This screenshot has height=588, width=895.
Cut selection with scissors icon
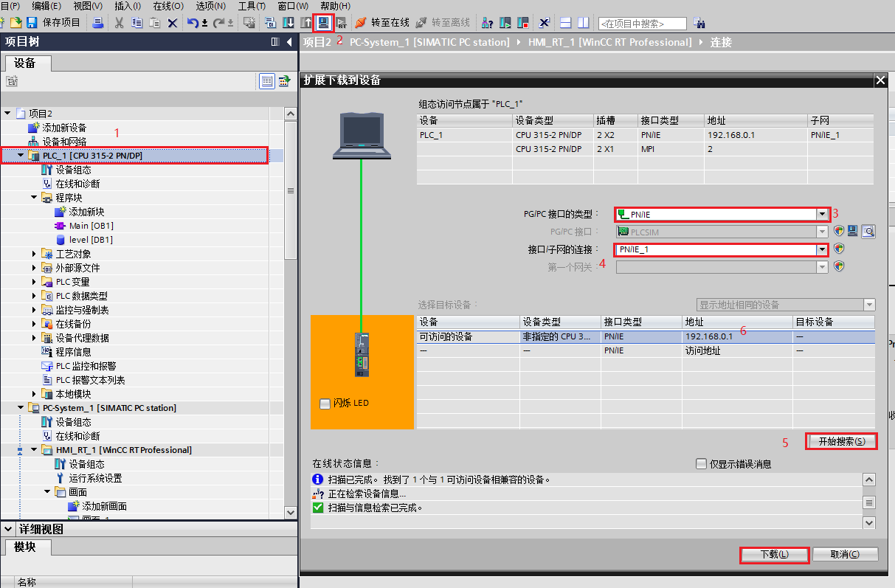pyautogui.click(x=119, y=23)
